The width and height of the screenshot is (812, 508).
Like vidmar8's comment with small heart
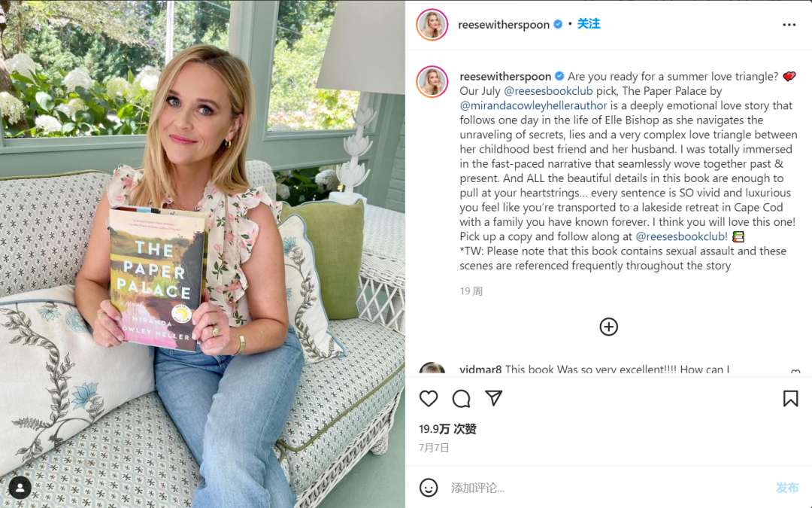795,372
